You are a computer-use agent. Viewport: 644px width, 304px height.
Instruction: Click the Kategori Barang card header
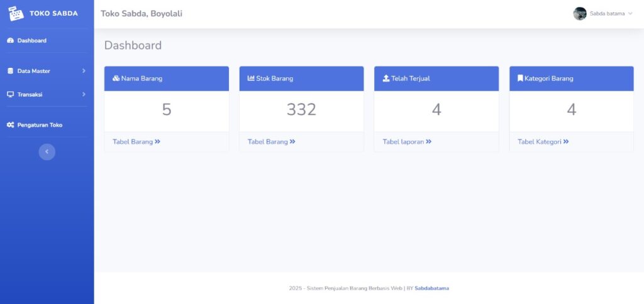pyautogui.click(x=572, y=79)
